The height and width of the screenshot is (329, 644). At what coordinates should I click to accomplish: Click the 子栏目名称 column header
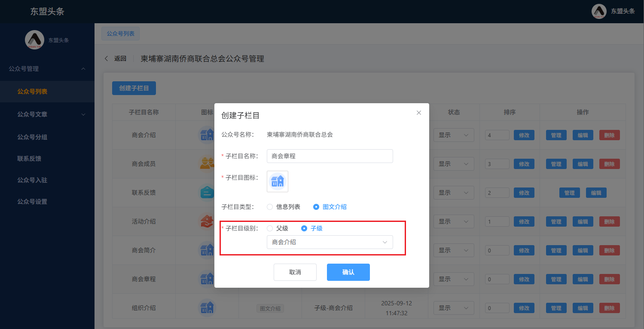tap(144, 112)
